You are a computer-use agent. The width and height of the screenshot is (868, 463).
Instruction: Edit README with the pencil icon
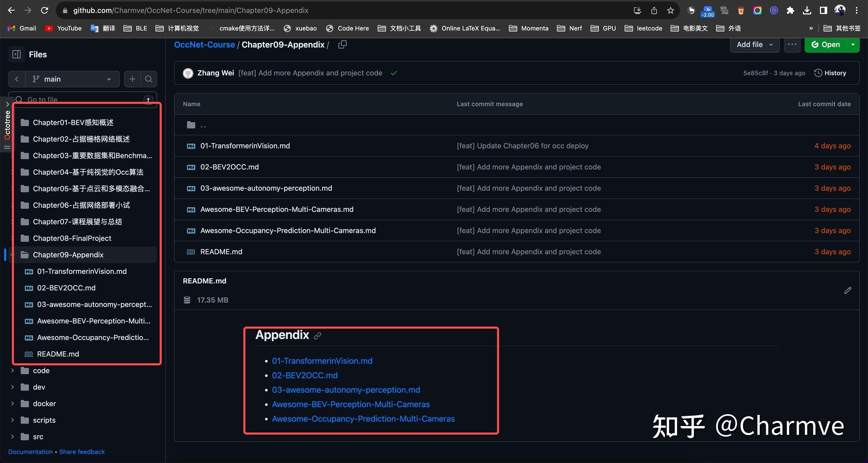(848, 290)
